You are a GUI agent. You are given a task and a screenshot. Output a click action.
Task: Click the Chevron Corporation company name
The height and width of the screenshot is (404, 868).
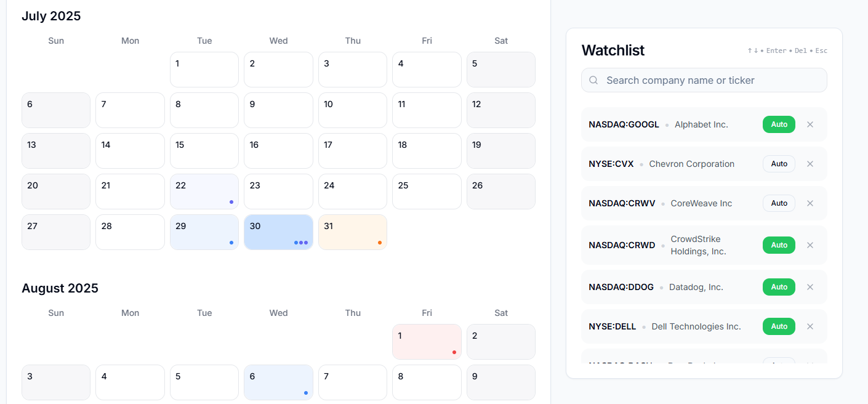692,164
